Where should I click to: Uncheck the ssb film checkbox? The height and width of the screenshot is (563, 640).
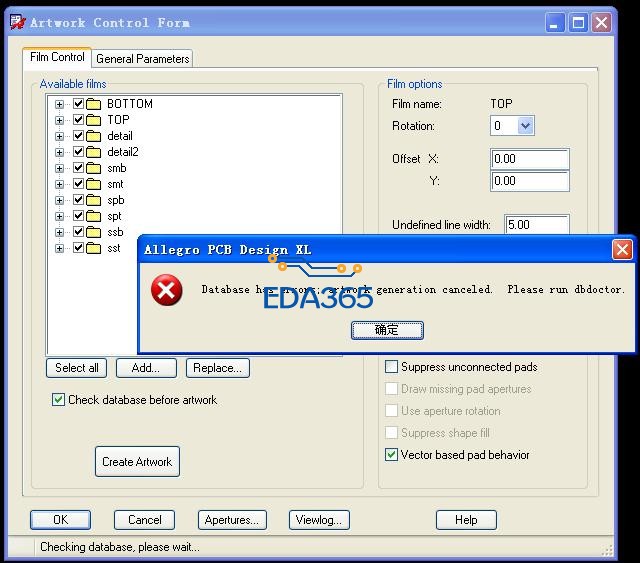79,232
